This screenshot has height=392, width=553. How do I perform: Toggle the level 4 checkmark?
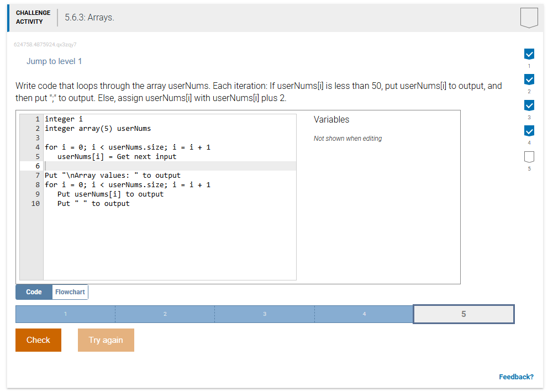[x=529, y=131]
